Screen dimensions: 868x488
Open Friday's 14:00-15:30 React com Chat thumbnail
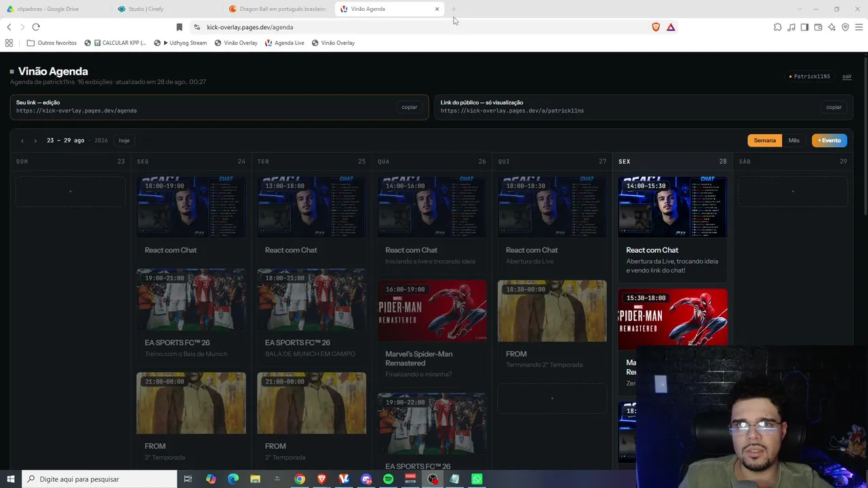tap(673, 207)
